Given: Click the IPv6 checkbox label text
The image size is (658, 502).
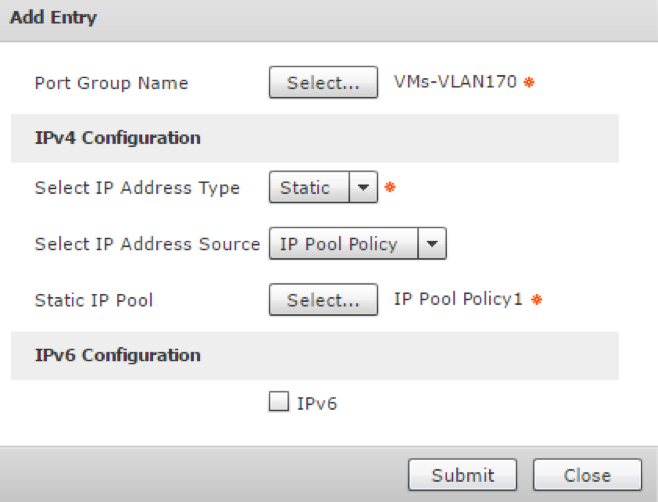Looking at the screenshot, I should pyautogui.click(x=319, y=404).
